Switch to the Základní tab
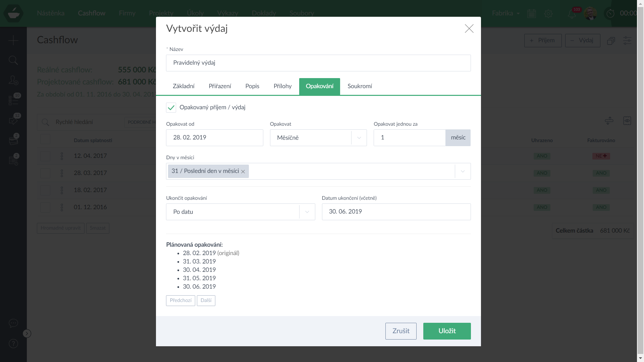This screenshot has height=362, width=644. (x=183, y=86)
